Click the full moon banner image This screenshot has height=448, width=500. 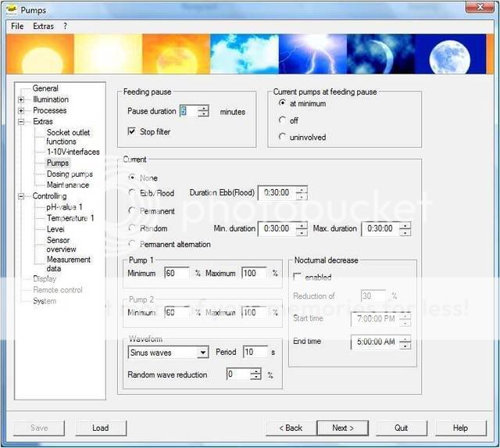pos(460,53)
